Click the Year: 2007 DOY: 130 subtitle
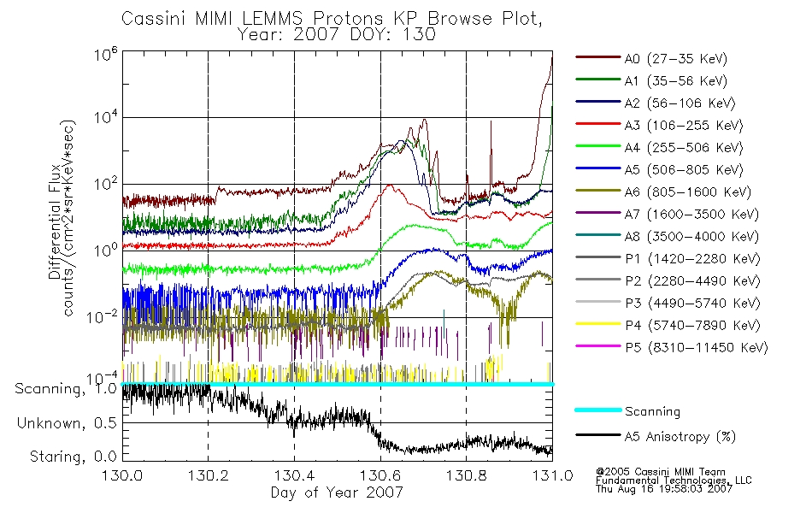Screen dimensions: 812x513 tap(337, 35)
